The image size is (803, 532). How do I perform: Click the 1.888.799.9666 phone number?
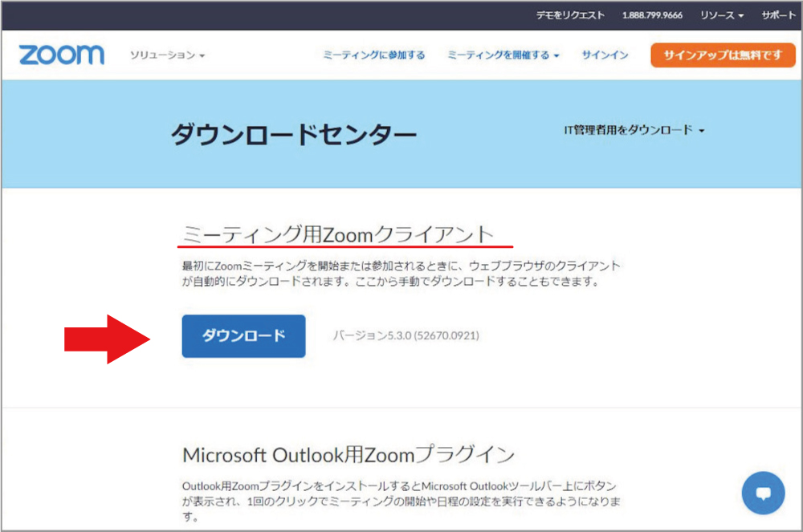coord(652,15)
